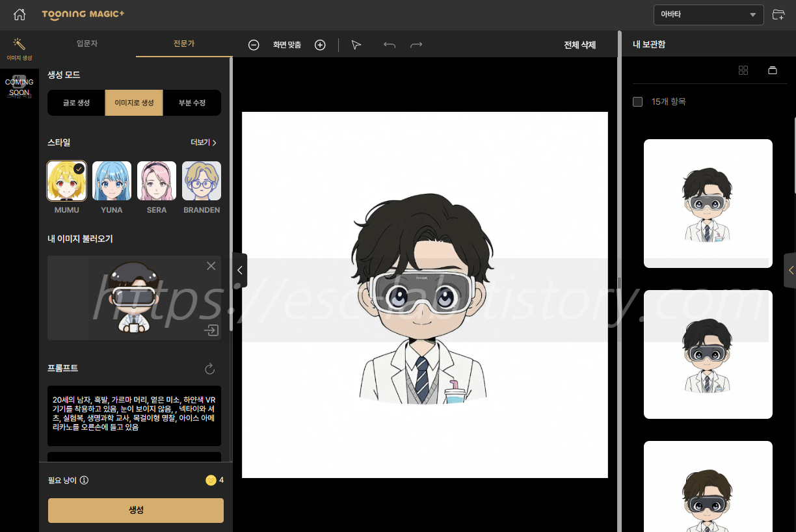The height and width of the screenshot is (532, 796).
Task: Open the new folder icon in header
Action: tap(778, 14)
